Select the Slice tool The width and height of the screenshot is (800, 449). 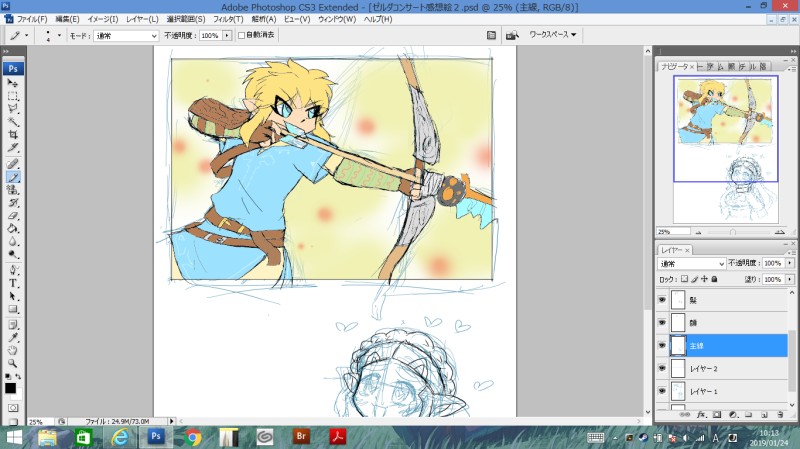[13, 147]
